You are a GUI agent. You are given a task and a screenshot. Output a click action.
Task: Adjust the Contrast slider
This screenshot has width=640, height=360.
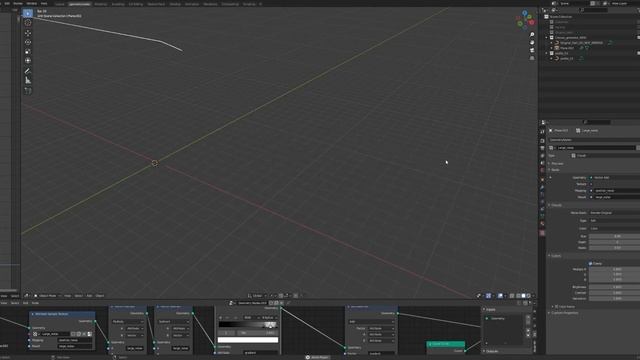coord(614,293)
